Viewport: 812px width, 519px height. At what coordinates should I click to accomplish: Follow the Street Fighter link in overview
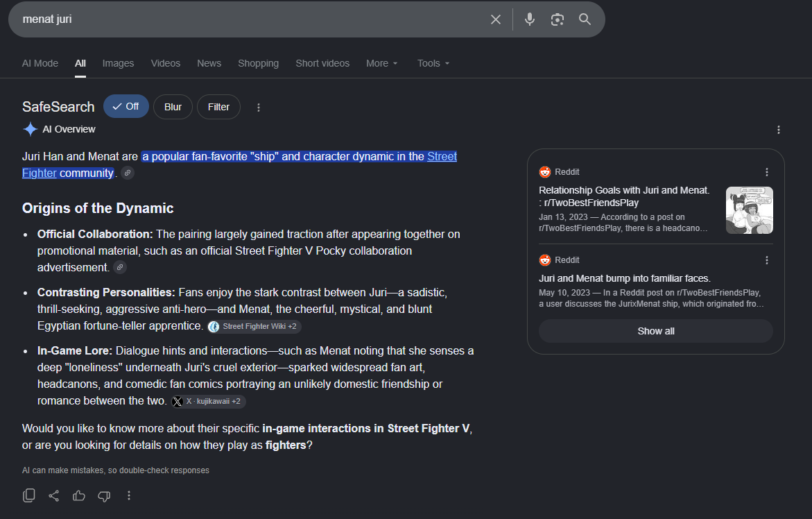[442, 156]
